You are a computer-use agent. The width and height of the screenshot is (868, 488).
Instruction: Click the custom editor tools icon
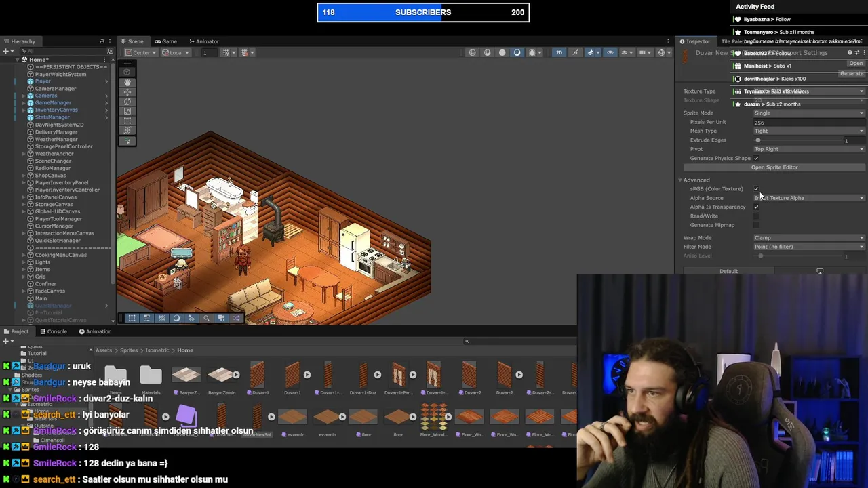pyautogui.click(x=127, y=140)
